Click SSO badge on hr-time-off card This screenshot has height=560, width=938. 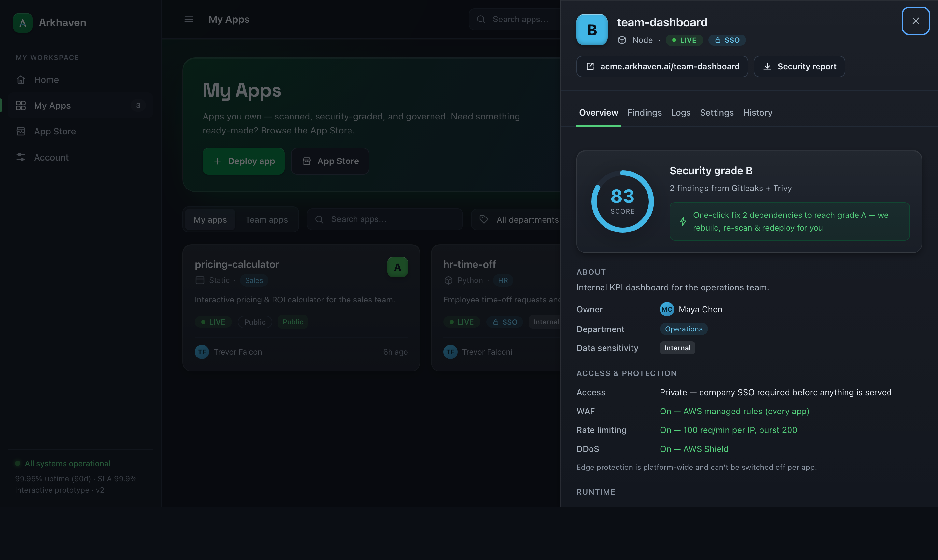(x=505, y=322)
